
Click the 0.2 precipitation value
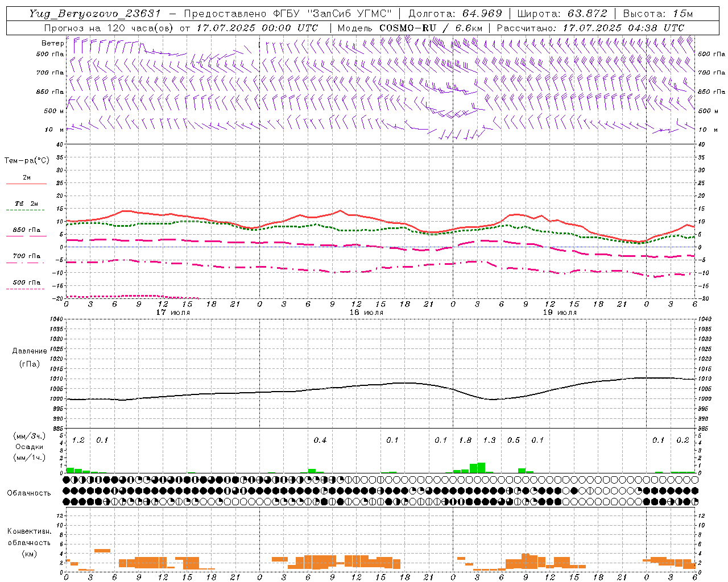tap(682, 440)
